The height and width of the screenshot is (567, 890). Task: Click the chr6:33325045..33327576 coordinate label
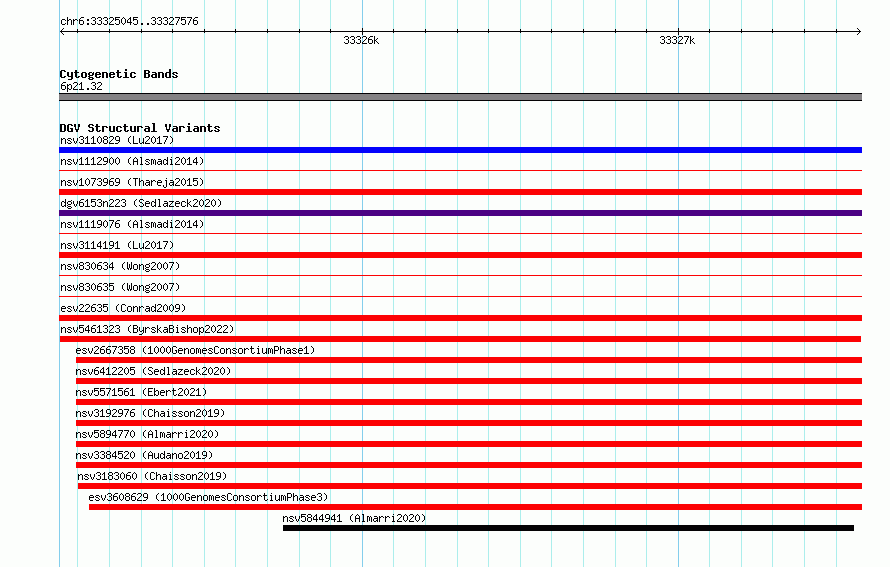tap(129, 21)
